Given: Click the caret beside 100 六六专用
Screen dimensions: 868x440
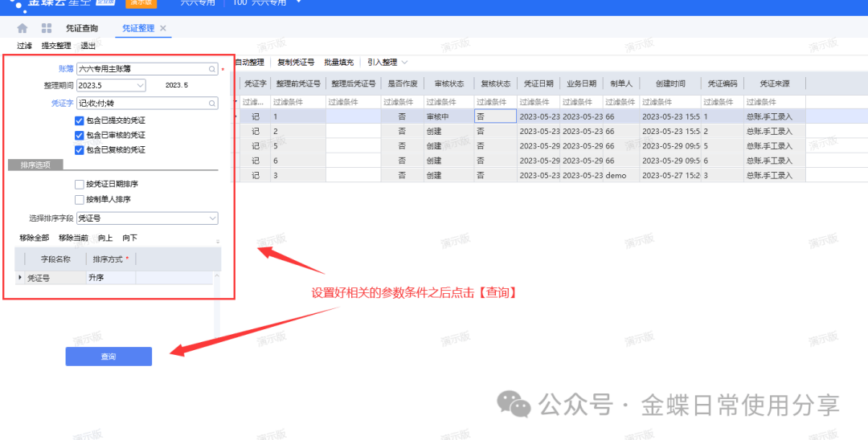Looking at the screenshot, I should coord(299,2).
